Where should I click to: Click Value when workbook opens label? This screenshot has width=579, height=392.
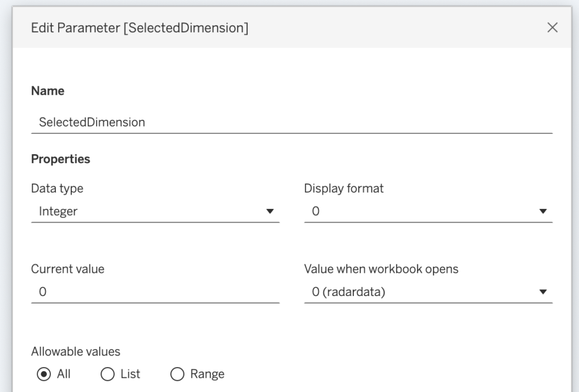381,269
